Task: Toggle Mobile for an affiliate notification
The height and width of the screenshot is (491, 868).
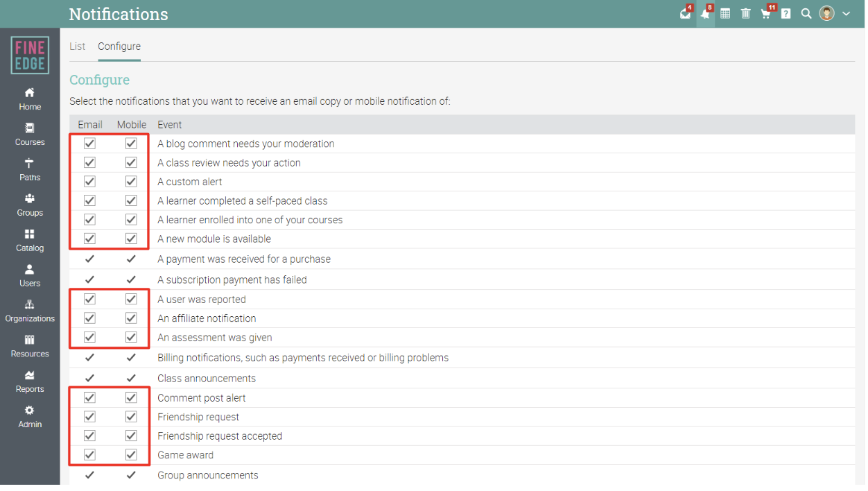Action: tap(131, 318)
